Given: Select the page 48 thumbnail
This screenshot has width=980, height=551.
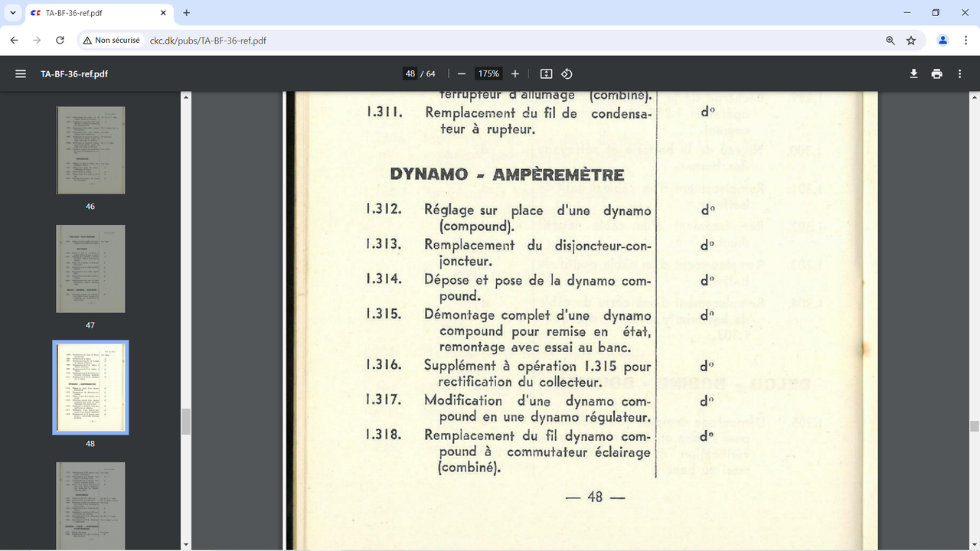Looking at the screenshot, I should 90,387.
